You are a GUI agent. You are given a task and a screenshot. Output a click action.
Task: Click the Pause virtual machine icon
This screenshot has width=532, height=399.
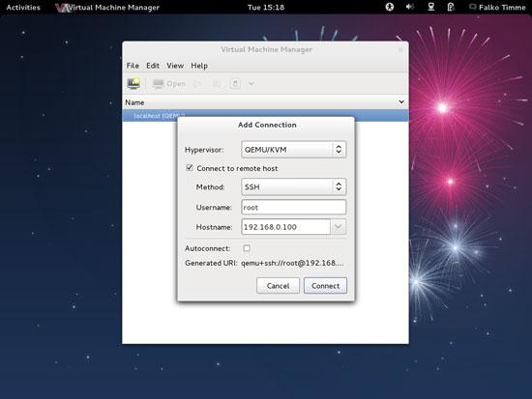[216, 83]
